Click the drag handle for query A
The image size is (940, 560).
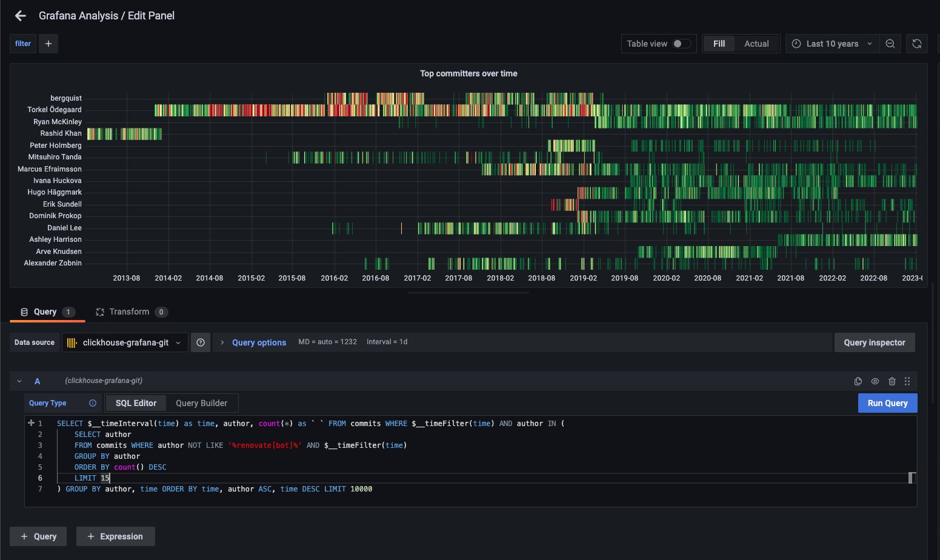coord(907,381)
